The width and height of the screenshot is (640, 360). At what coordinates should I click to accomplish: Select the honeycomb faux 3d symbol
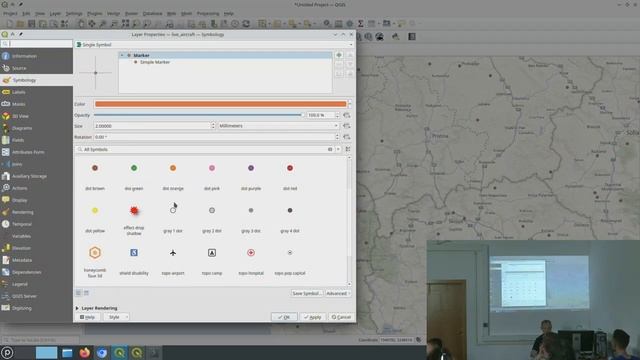tap(95, 253)
